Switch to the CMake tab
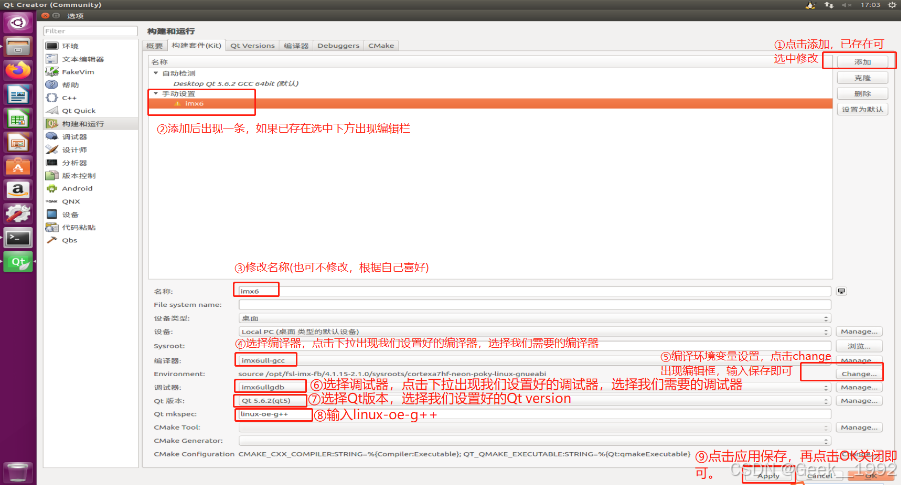 [381, 45]
